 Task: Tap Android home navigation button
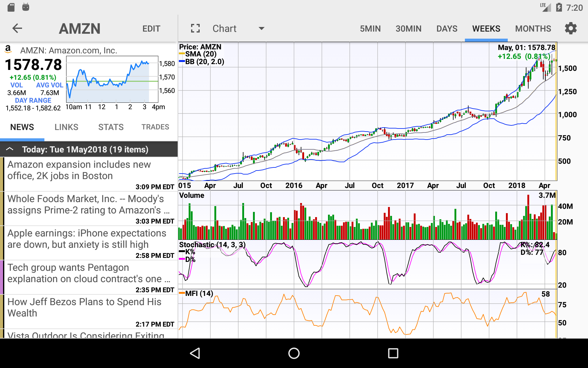[294, 353]
